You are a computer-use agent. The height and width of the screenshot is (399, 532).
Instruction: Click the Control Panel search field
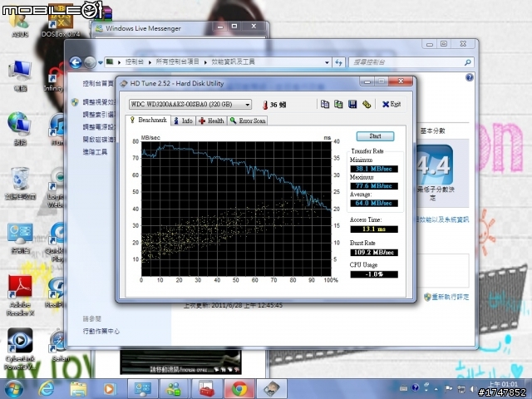pos(406,62)
